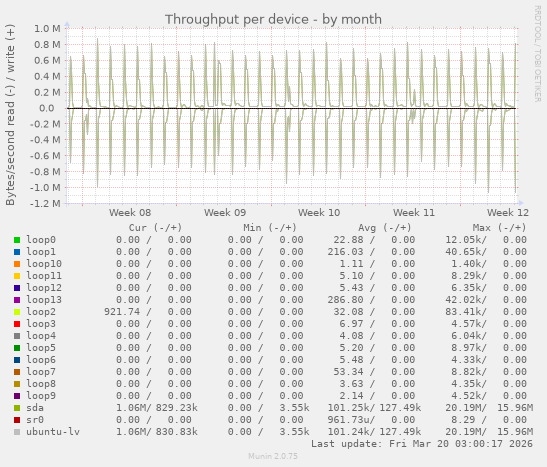Viewport: 547px width, 467px height.
Task: Click the loop5 dark green swatch
Action: (17, 348)
